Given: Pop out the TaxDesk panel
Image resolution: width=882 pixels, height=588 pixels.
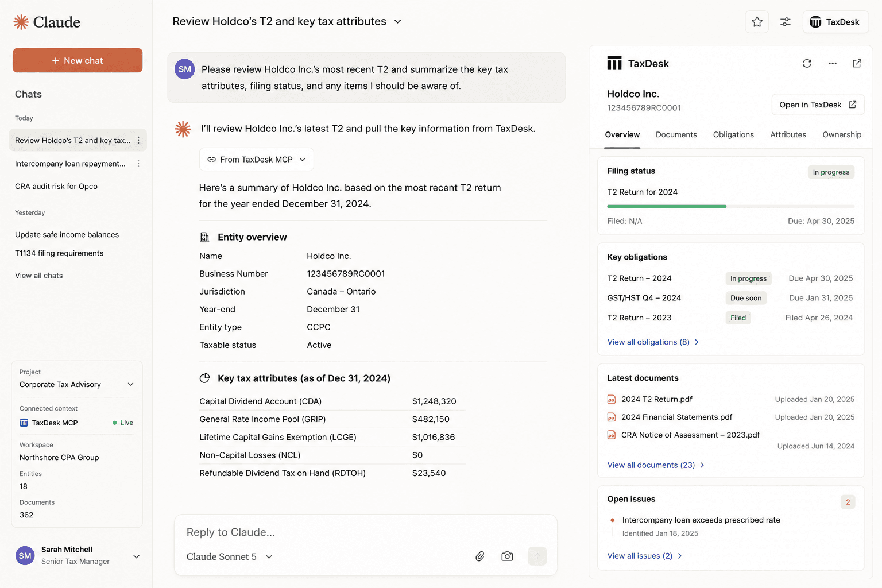Looking at the screenshot, I should click(857, 63).
